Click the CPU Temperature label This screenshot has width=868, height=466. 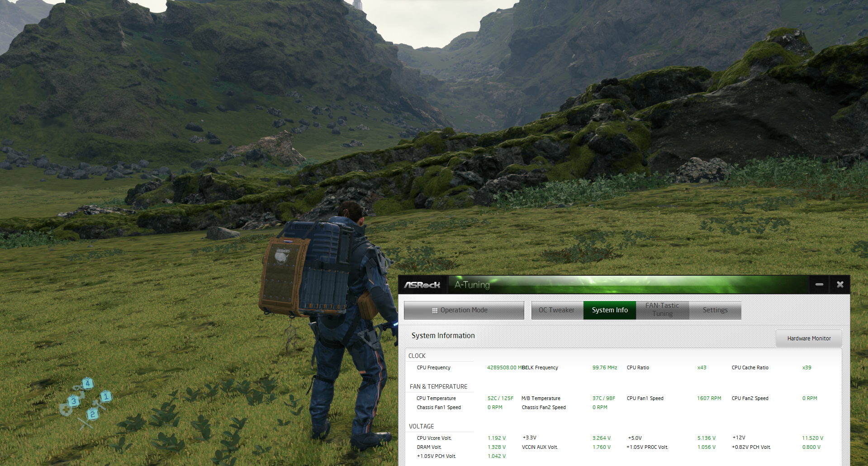(x=436, y=398)
